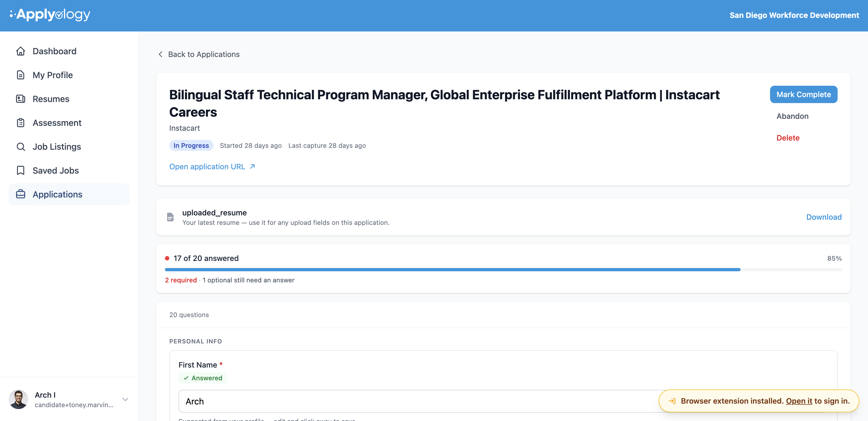
Task: Click the Applications briefcase icon
Action: point(21,194)
